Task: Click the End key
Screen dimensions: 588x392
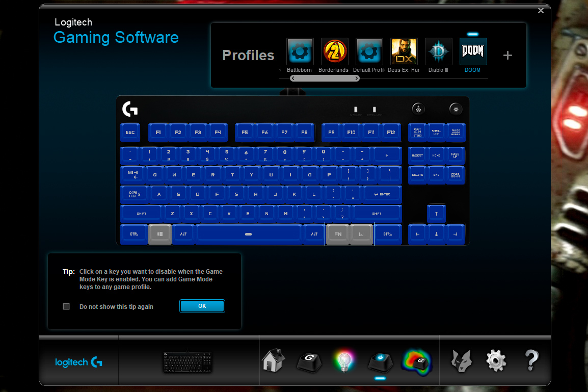Action: click(437, 175)
